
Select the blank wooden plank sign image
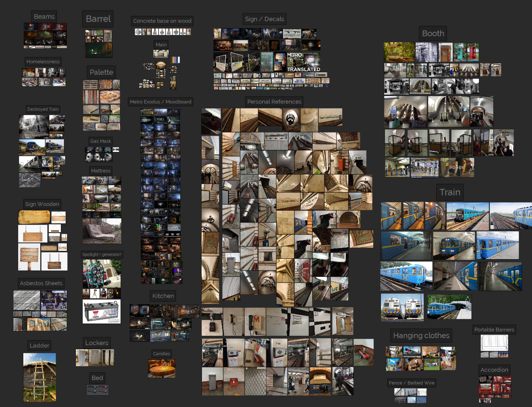(x=34, y=217)
